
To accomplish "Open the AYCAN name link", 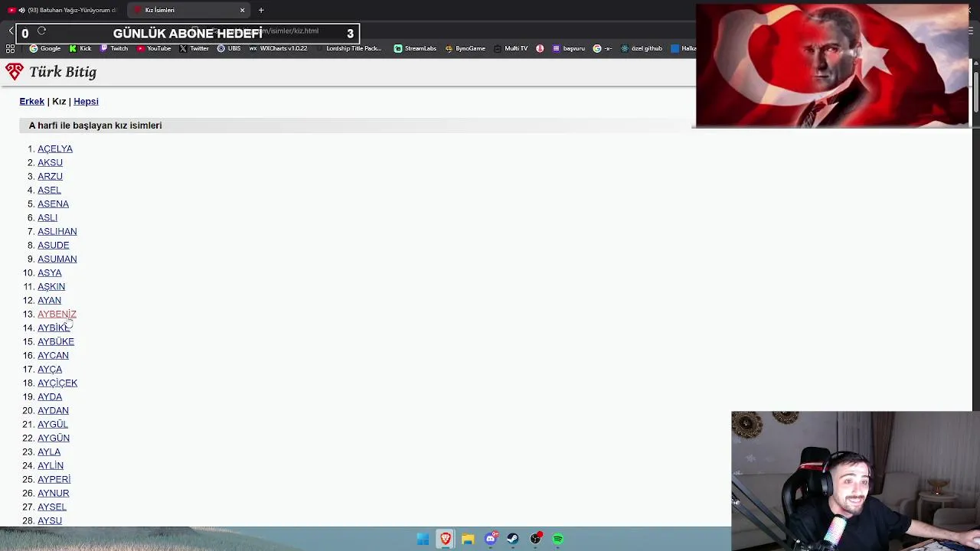I will [53, 355].
